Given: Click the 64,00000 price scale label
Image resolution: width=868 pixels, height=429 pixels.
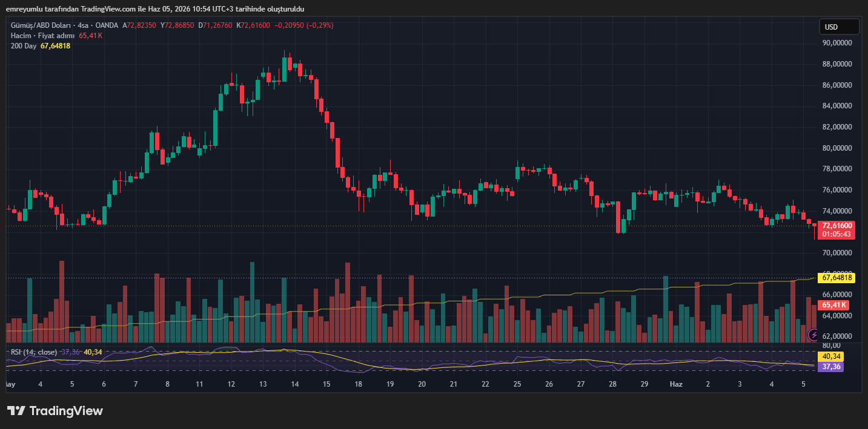Looking at the screenshot, I should (x=836, y=315).
